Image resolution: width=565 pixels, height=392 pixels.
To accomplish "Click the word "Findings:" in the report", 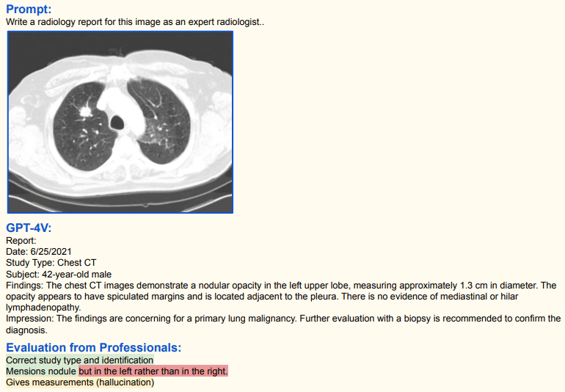I will pos(24,285).
